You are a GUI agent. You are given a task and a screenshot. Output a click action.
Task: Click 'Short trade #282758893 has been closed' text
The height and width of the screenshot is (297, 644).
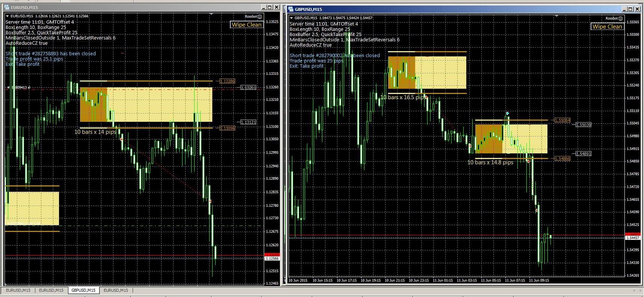[51, 53]
